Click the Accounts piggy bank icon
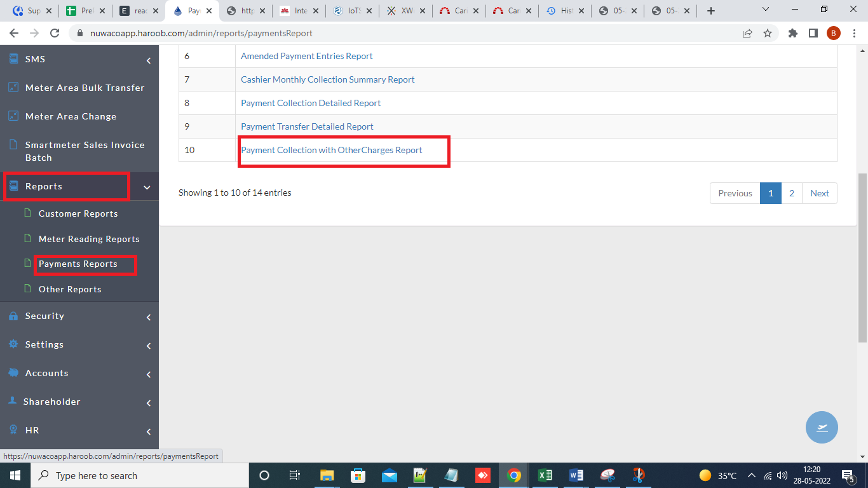Screen dimensions: 868x488 13,372
